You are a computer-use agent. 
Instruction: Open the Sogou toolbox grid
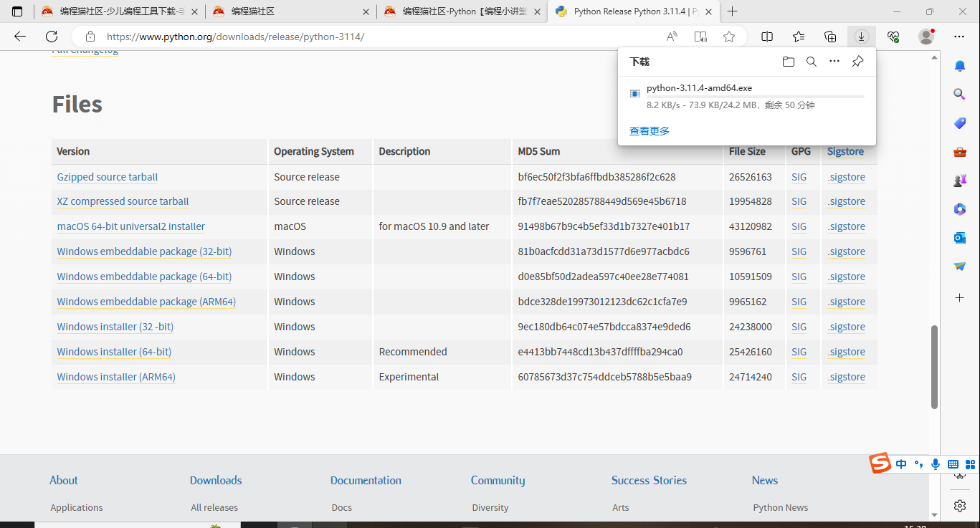click(971, 464)
